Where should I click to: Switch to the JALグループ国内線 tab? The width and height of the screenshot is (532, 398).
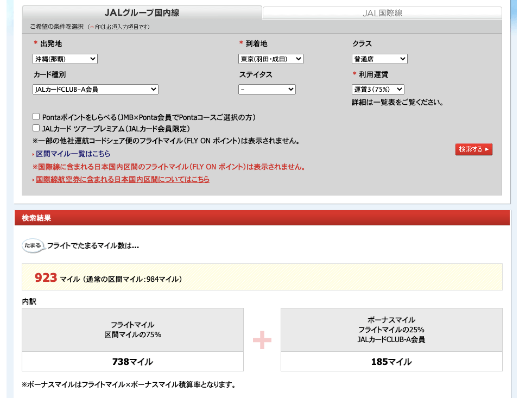pos(142,13)
